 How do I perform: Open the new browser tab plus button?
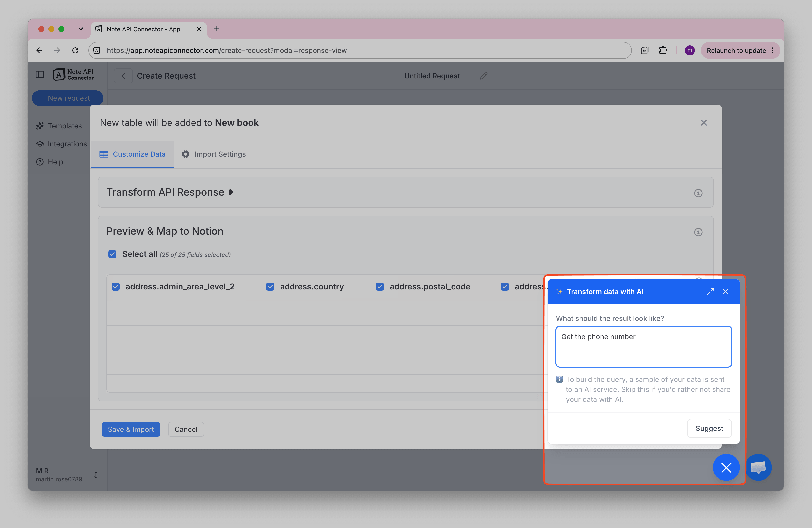(217, 29)
